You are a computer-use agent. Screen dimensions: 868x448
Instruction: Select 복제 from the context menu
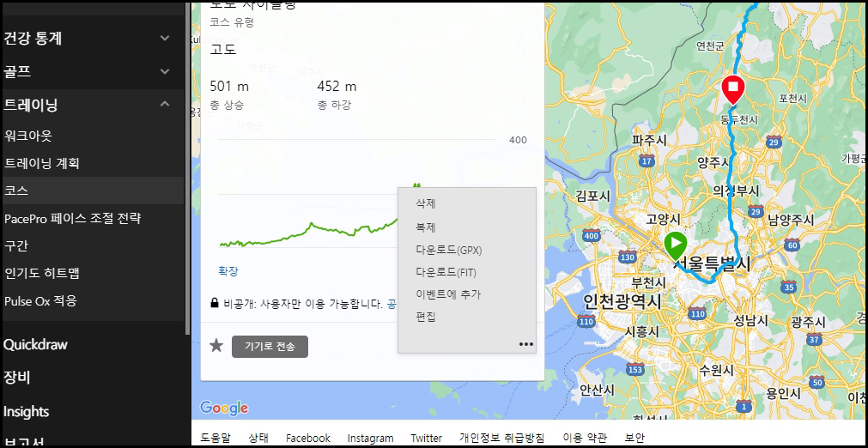(426, 227)
